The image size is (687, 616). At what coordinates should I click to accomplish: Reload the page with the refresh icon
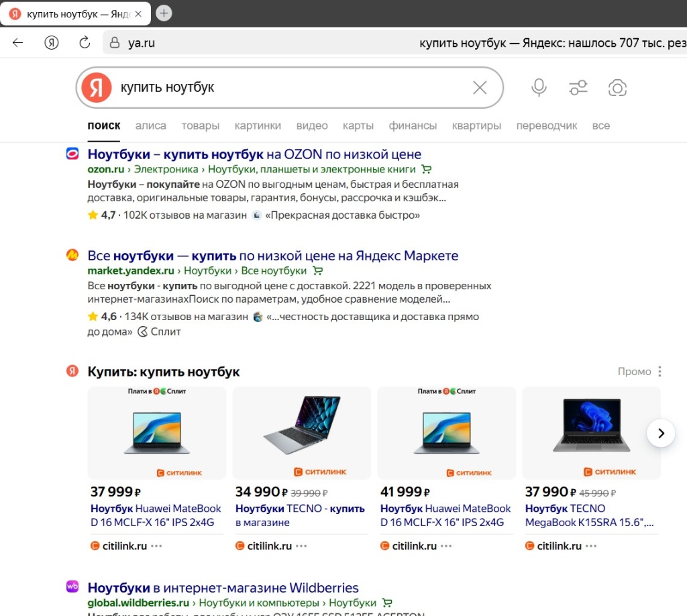tap(85, 42)
